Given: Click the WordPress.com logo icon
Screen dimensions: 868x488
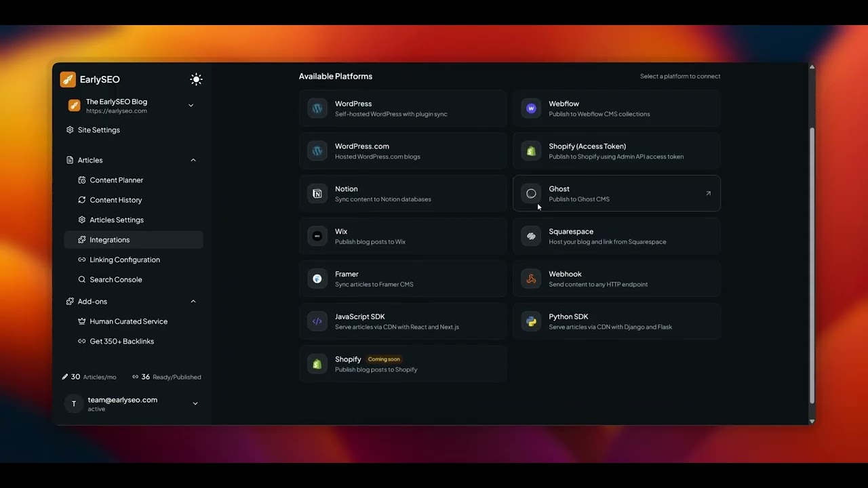Looking at the screenshot, I should tap(317, 151).
